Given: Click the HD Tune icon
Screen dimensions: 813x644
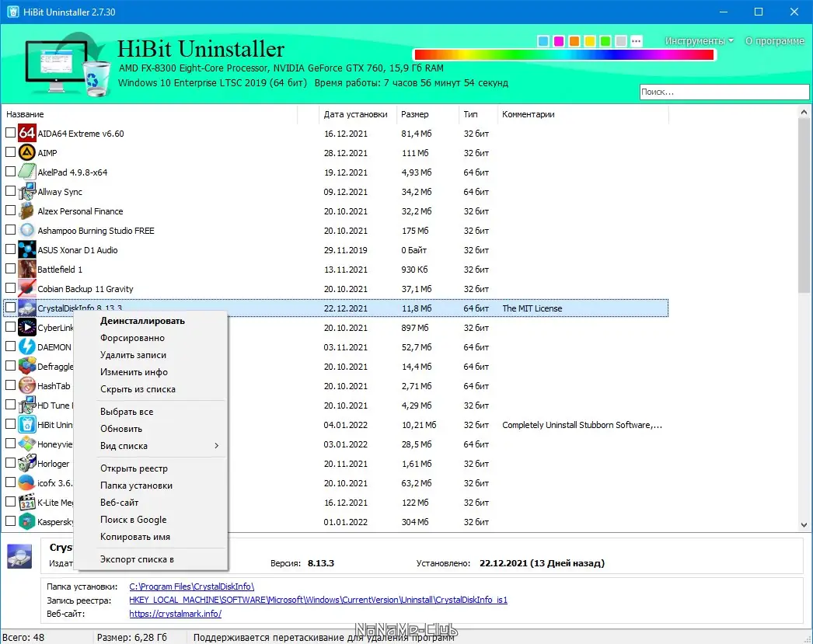Looking at the screenshot, I should pos(27,406).
